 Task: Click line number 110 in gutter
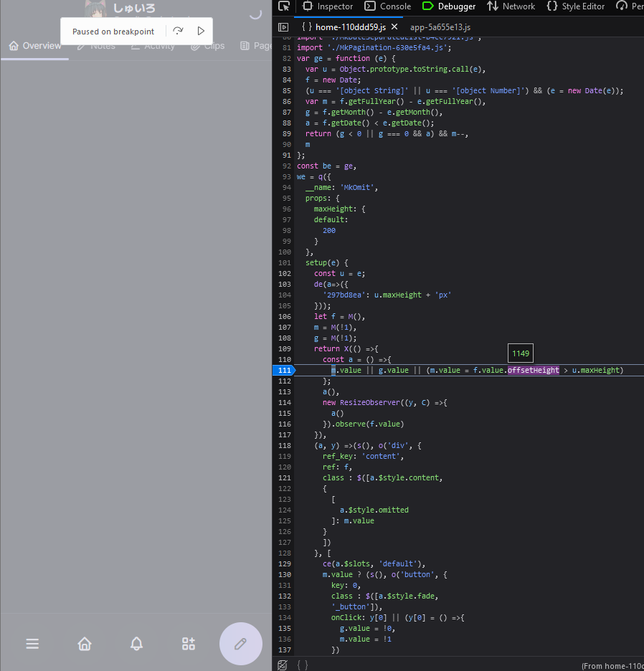click(x=284, y=359)
